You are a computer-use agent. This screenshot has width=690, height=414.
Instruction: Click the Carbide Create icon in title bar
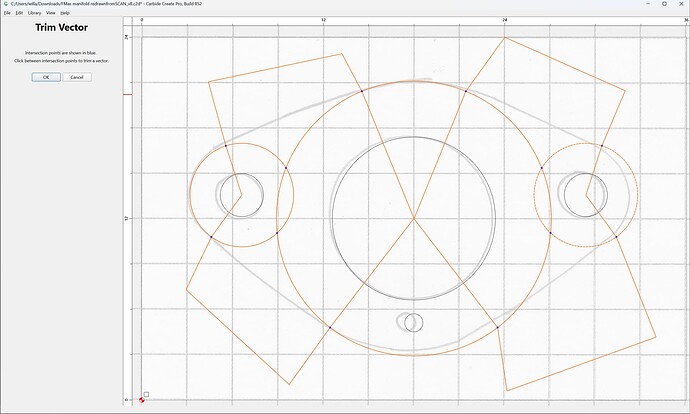[x=6, y=4]
